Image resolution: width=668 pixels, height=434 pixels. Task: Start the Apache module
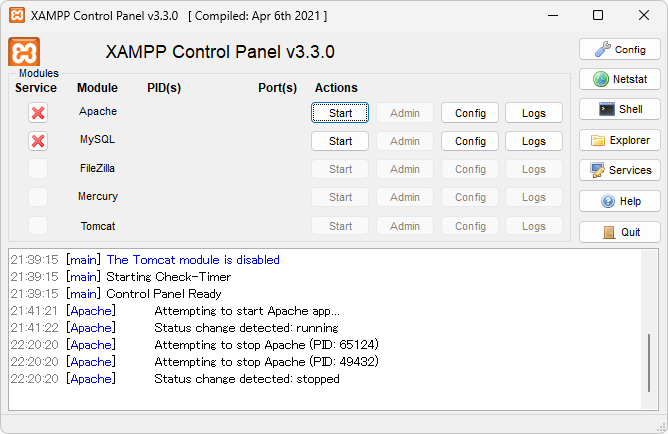point(340,113)
